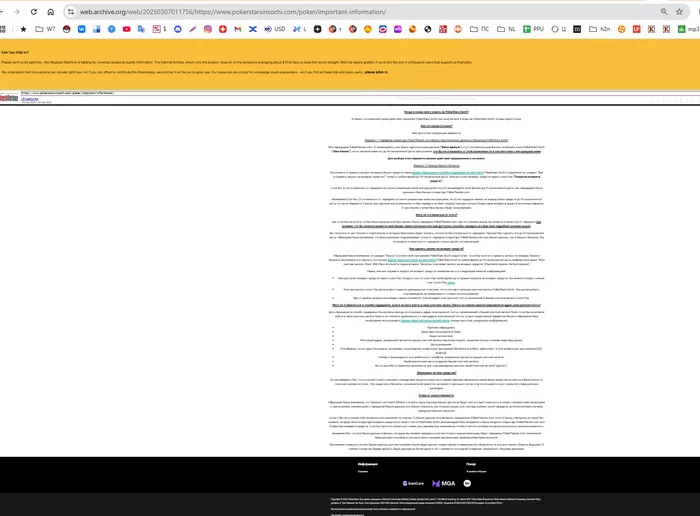Viewport: 700px width, 516px height.
Task: Open the USD bookmark
Action: pos(275,29)
